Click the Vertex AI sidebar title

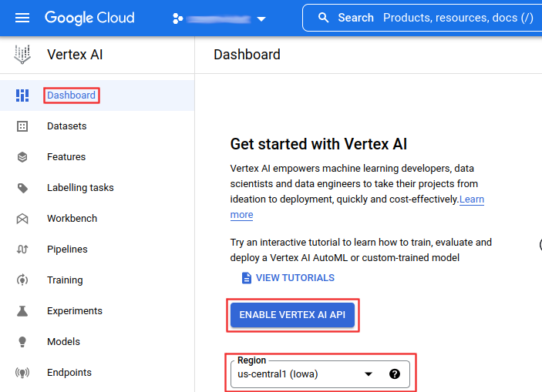click(x=75, y=55)
